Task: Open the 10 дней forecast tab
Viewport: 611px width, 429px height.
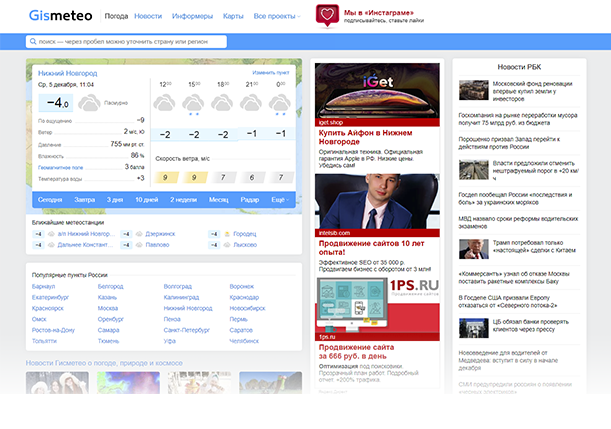Action: point(146,200)
